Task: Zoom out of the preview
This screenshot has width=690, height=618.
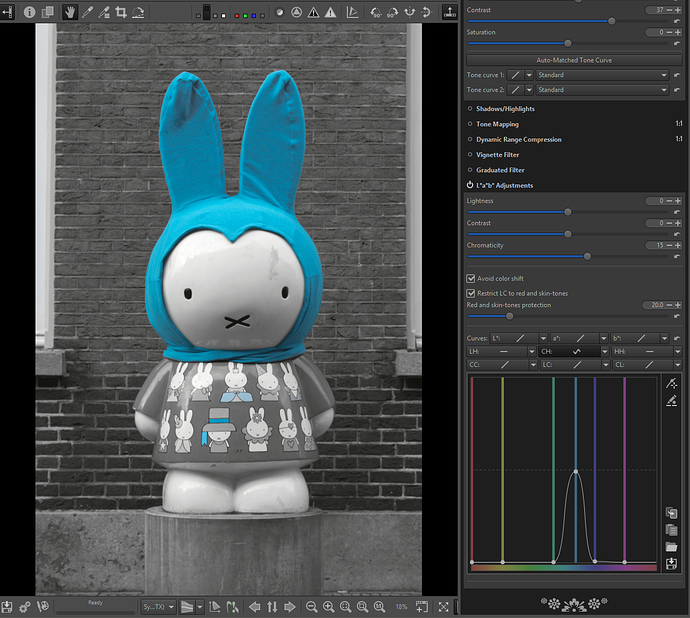Action: tap(312, 607)
